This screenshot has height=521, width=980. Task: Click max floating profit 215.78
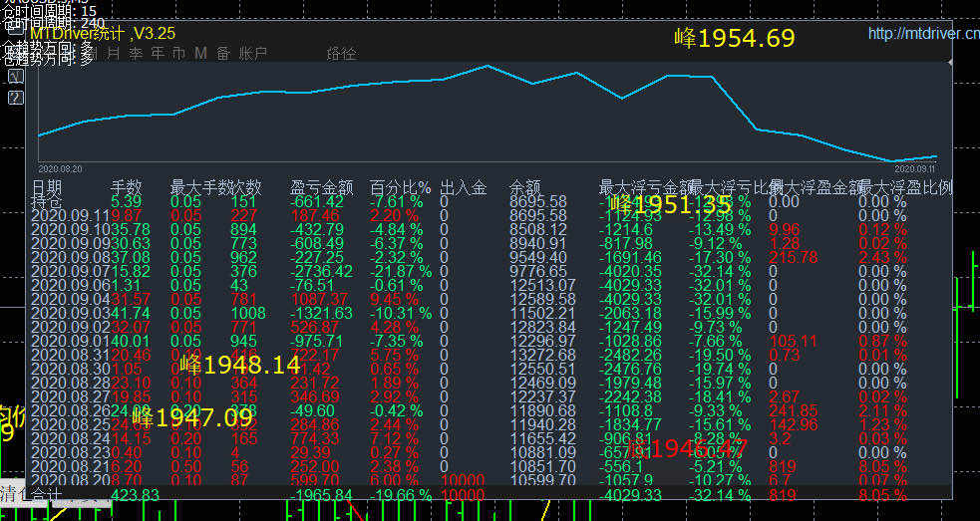(x=794, y=257)
